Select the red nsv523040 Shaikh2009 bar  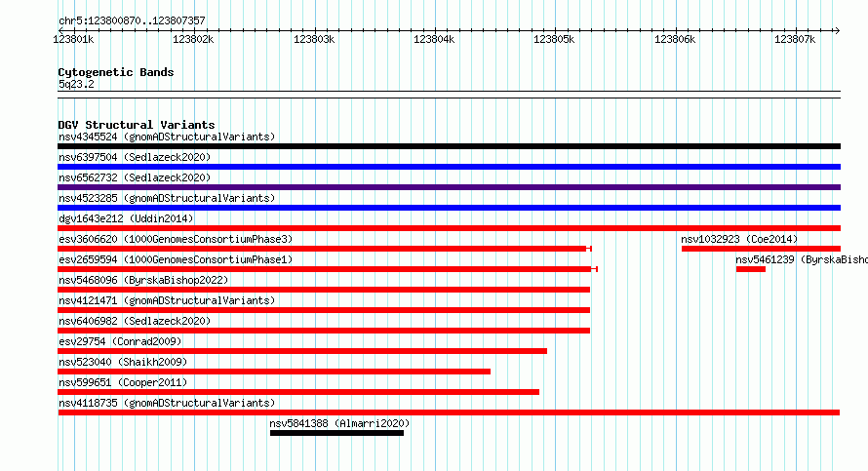[x=274, y=372]
